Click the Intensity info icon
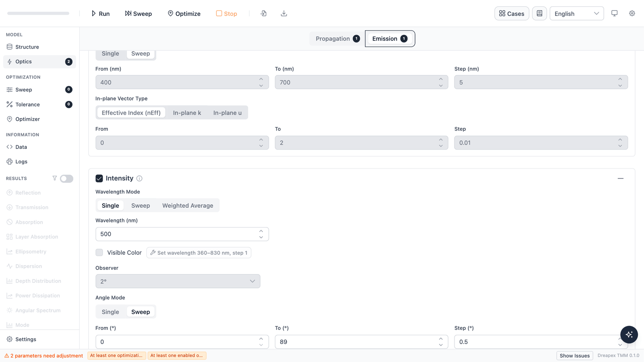 (140, 178)
